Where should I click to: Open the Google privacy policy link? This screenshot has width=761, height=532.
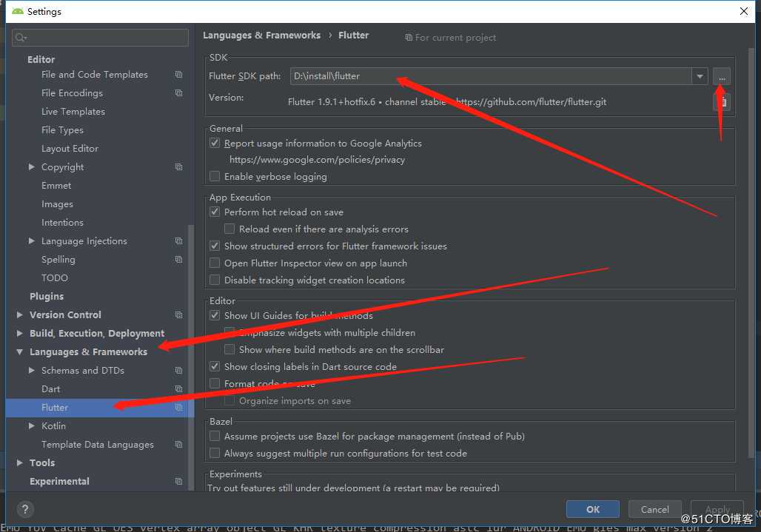pyautogui.click(x=317, y=160)
